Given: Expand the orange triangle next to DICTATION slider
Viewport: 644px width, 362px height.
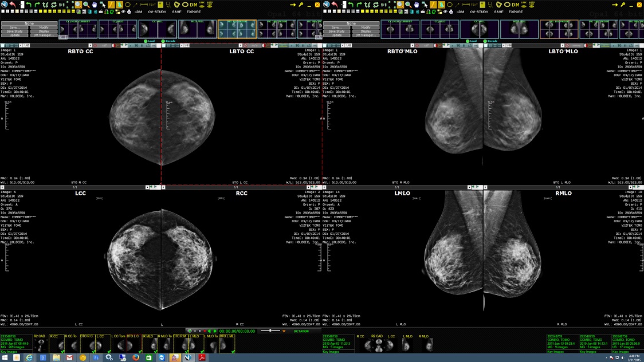Looking at the screenshot, I should click(x=284, y=331).
